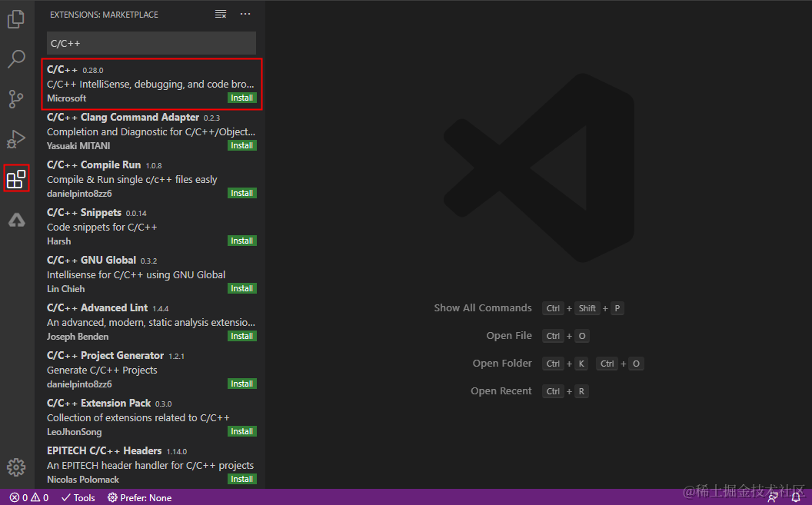Install C/C++ Compile Run extension

tap(242, 193)
